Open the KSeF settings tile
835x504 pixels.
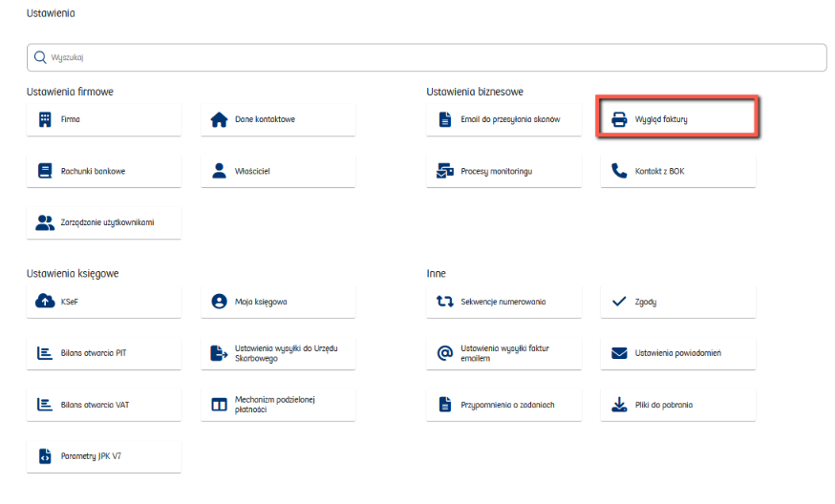coord(104,302)
